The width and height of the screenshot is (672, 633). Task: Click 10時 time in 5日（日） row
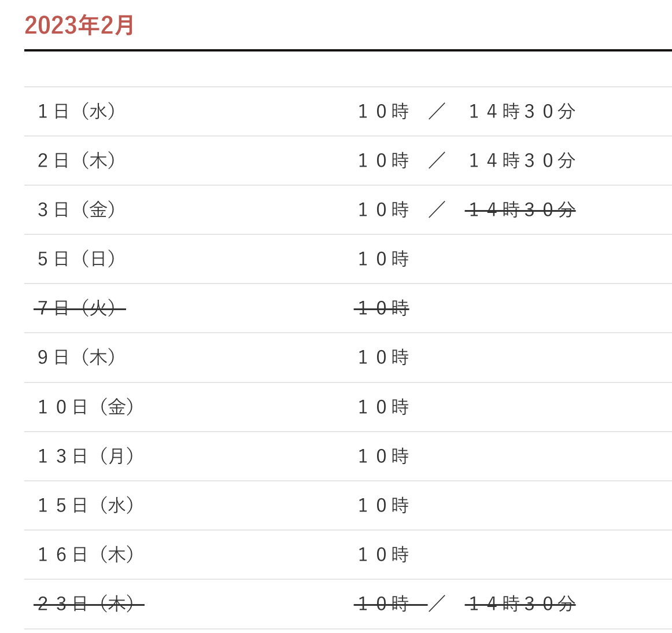tap(383, 259)
